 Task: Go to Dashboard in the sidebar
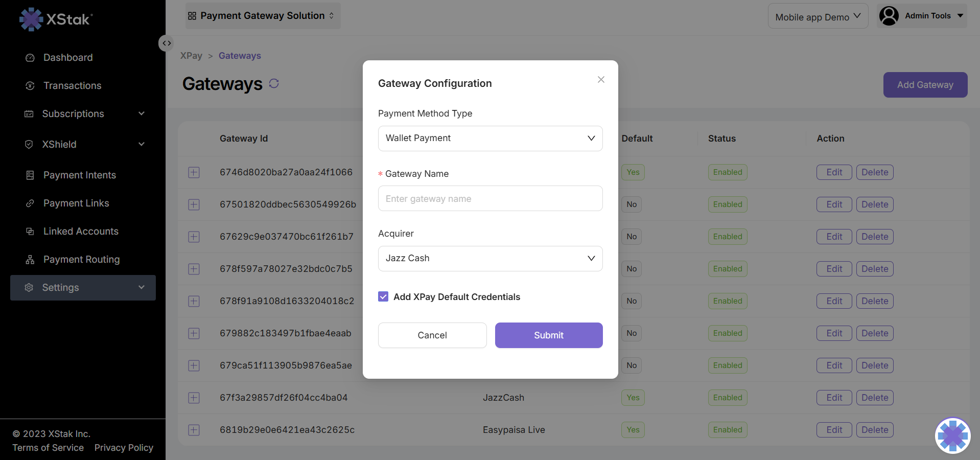coord(68,58)
